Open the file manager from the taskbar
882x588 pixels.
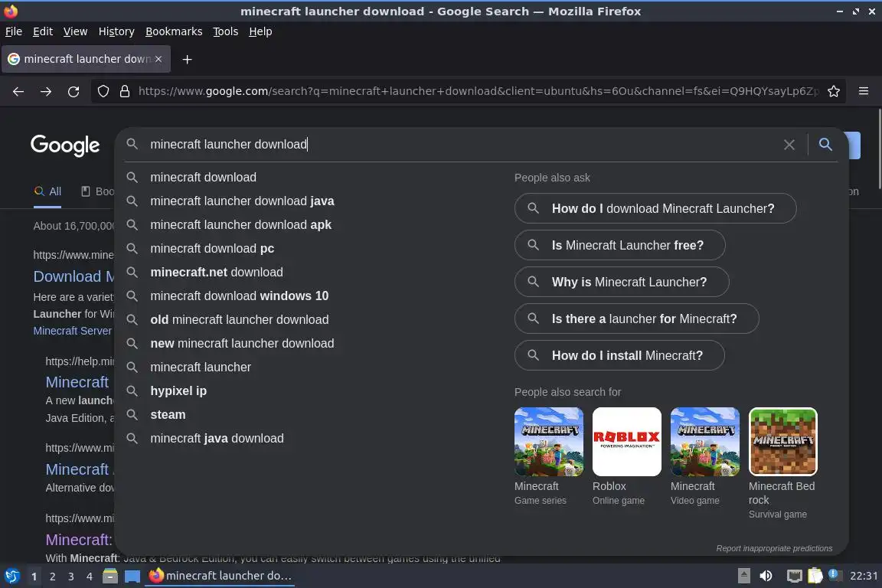click(x=110, y=576)
